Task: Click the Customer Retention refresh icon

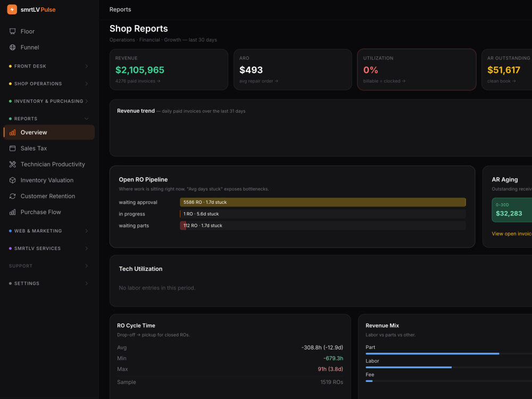Action: [13, 196]
